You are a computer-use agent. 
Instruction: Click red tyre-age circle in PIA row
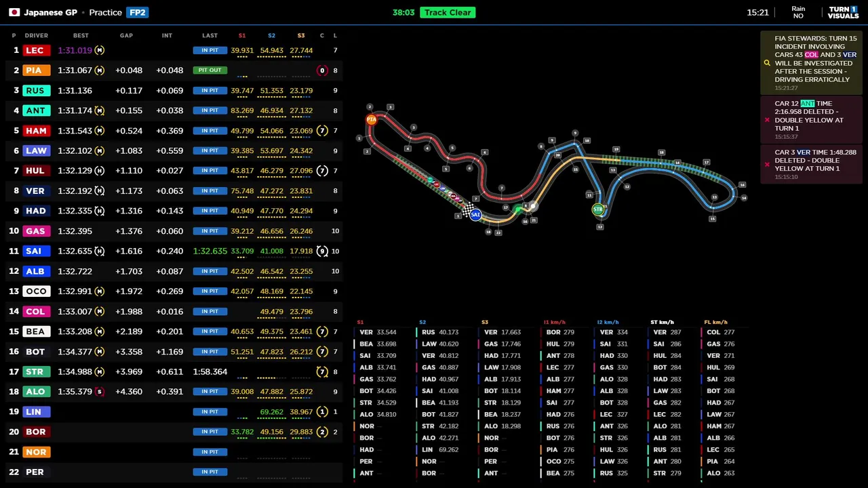(x=322, y=70)
